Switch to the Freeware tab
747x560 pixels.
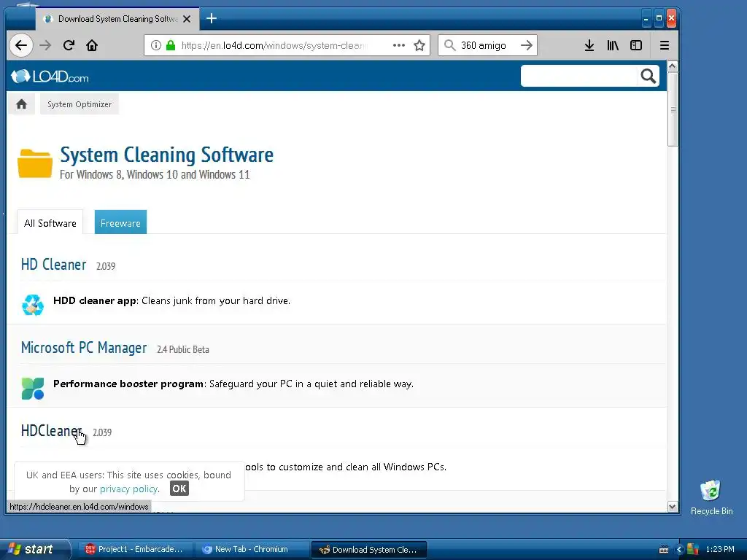tap(120, 222)
